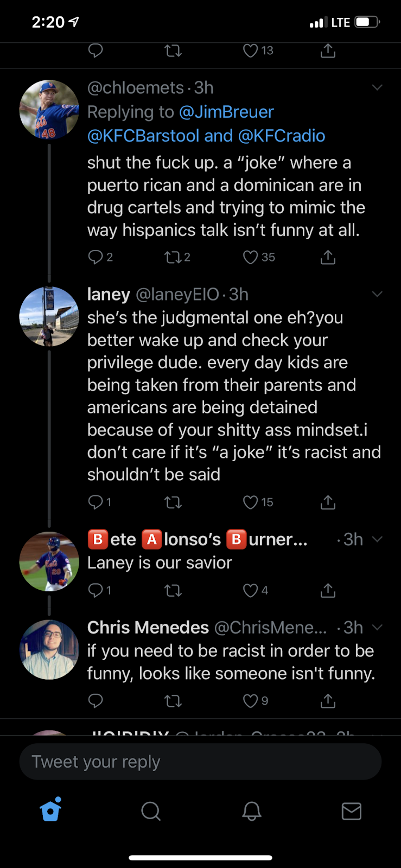Viewport: 401px width, 868px height.
Task: Open the Notifications bell tab
Action: (252, 811)
